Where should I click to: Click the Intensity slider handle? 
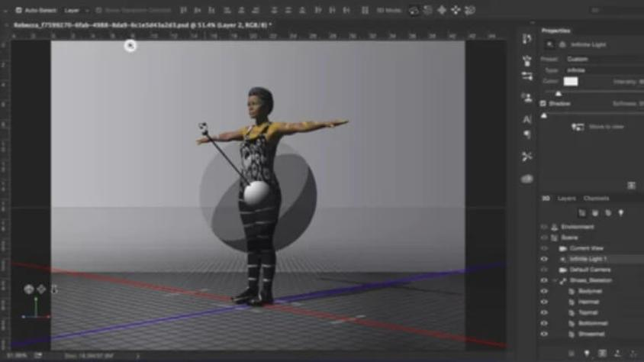[559, 94]
